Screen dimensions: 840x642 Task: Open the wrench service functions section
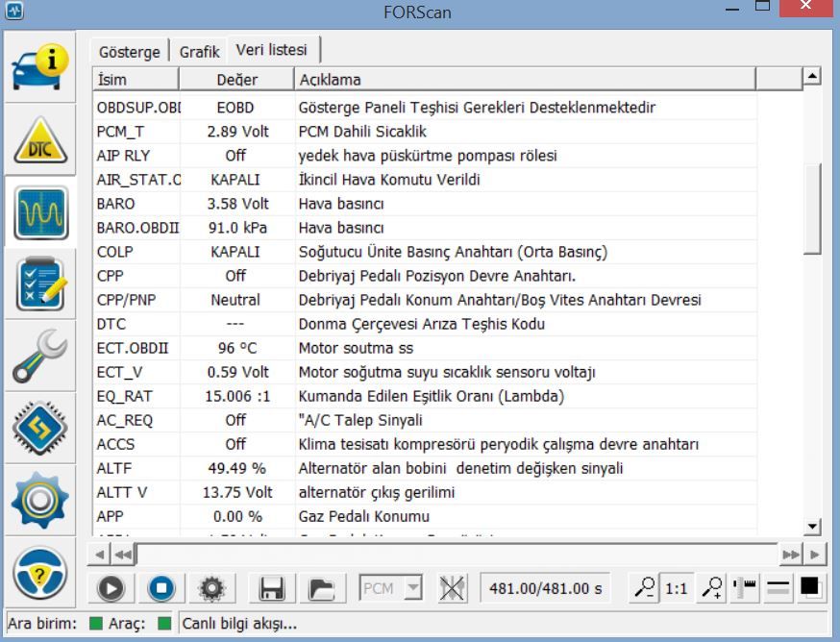40,356
